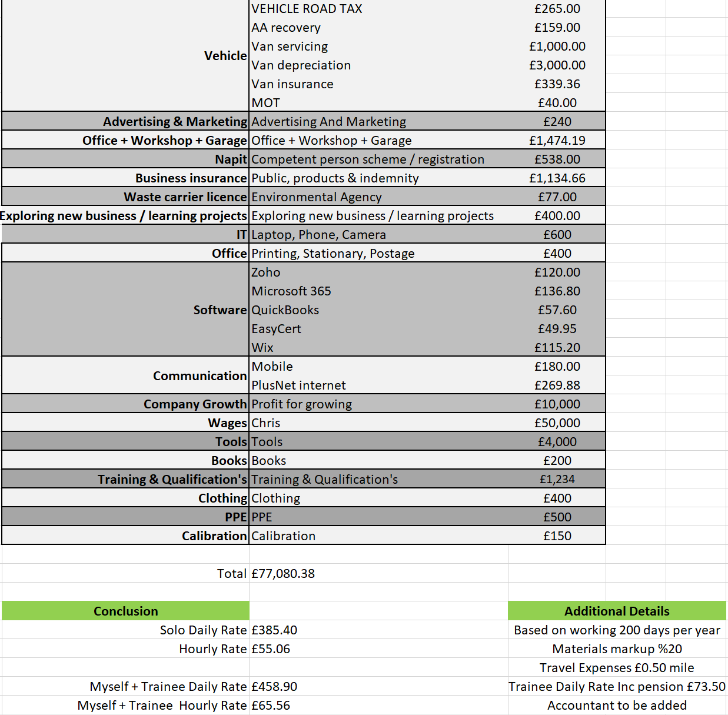Select the green Additional Details header

coord(617,611)
